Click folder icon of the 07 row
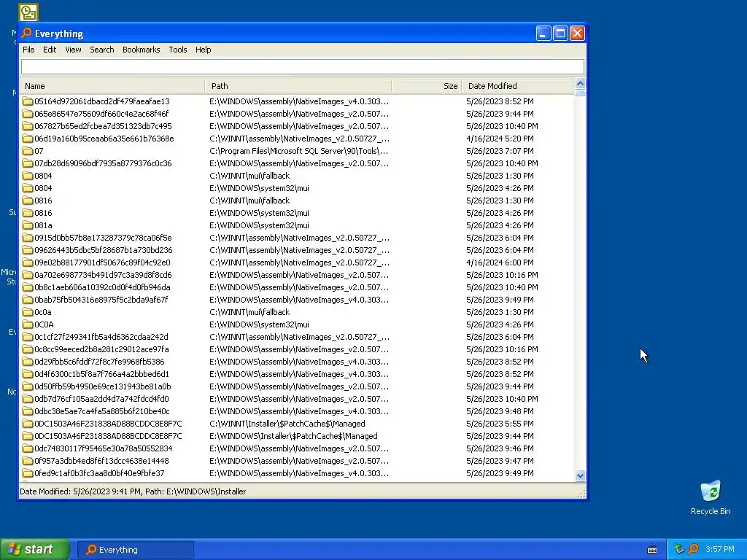Viewport: 747px width, 560px height. pyautogui.click(x=28, y=151)
